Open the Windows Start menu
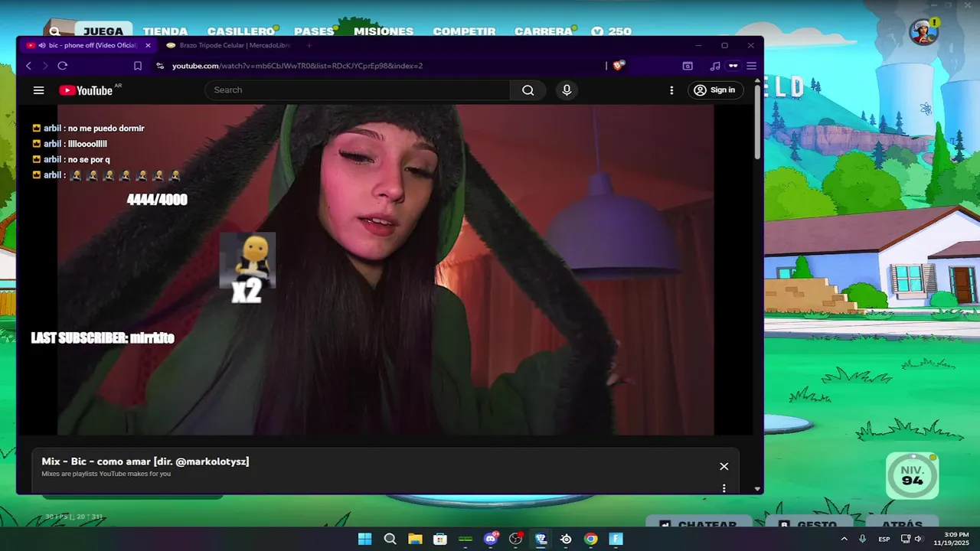This screenshot has width=980, height=551. point(365,539)
